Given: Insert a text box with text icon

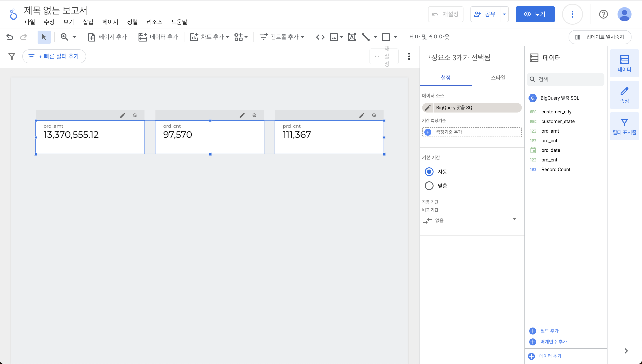Looking at the screenshot, I should tap(352, 37).
